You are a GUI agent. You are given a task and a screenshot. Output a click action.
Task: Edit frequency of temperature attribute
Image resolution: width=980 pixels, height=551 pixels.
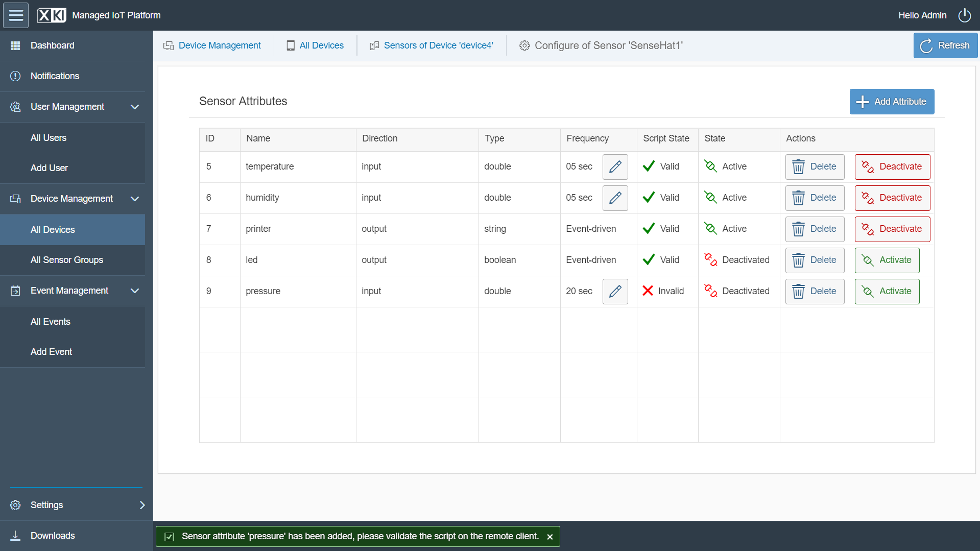coord(615,166)
